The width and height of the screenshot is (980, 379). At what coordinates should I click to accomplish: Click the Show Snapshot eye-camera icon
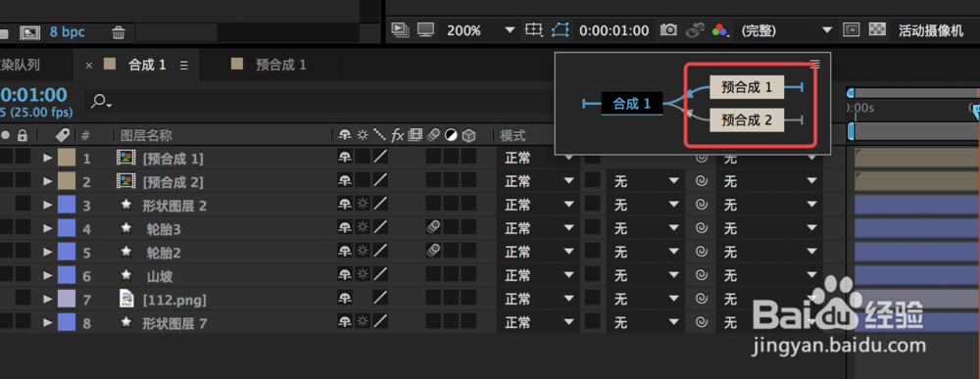pyautogui.click(x=695, y=30)
